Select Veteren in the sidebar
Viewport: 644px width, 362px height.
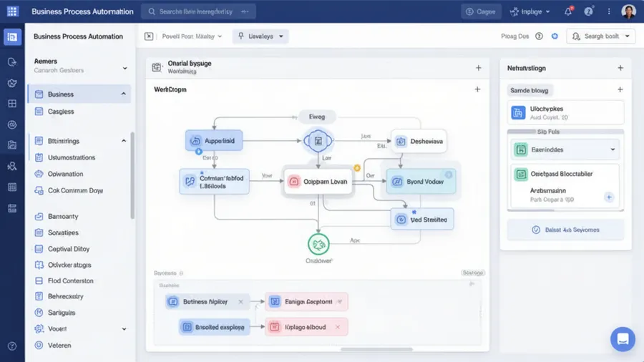[59, 345]
